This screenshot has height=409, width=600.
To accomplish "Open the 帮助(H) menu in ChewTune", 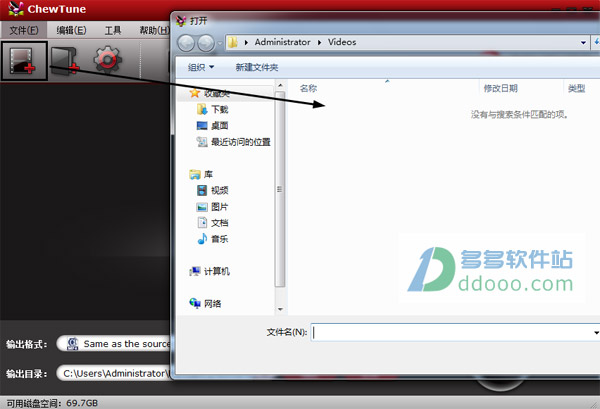I will (x=154, y=30).
